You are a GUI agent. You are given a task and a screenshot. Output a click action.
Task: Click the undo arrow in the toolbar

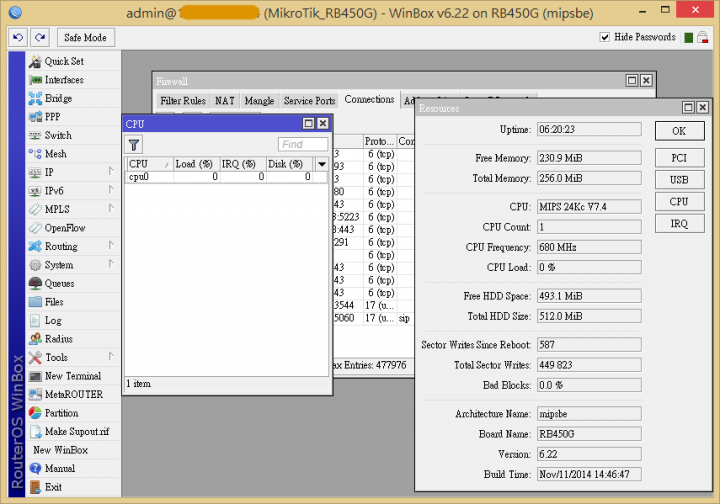[18, 37]
